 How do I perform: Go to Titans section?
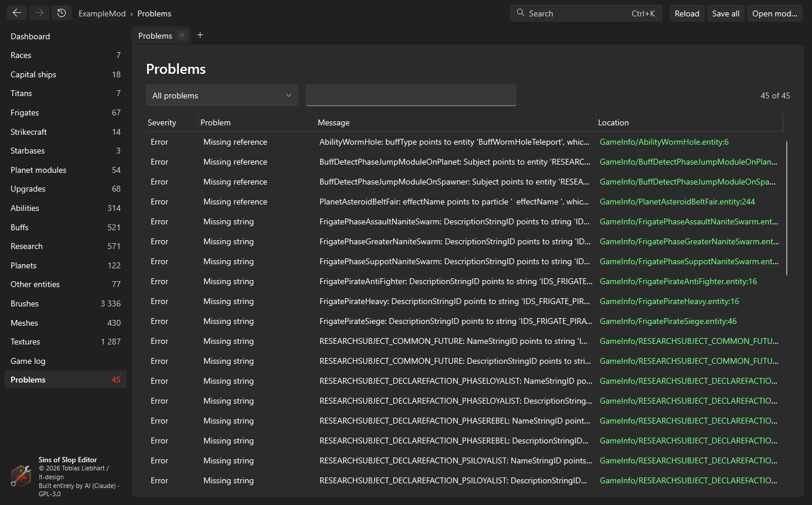pos(66,93)
